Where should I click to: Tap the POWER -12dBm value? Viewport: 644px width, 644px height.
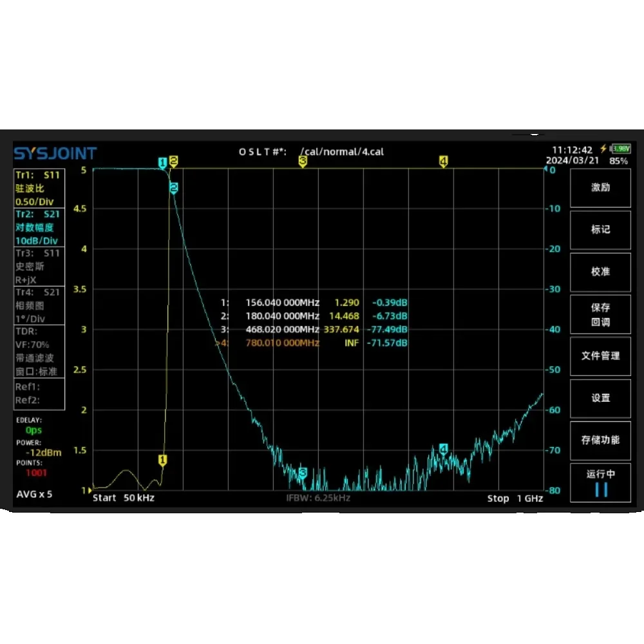[x=44, y=453]
